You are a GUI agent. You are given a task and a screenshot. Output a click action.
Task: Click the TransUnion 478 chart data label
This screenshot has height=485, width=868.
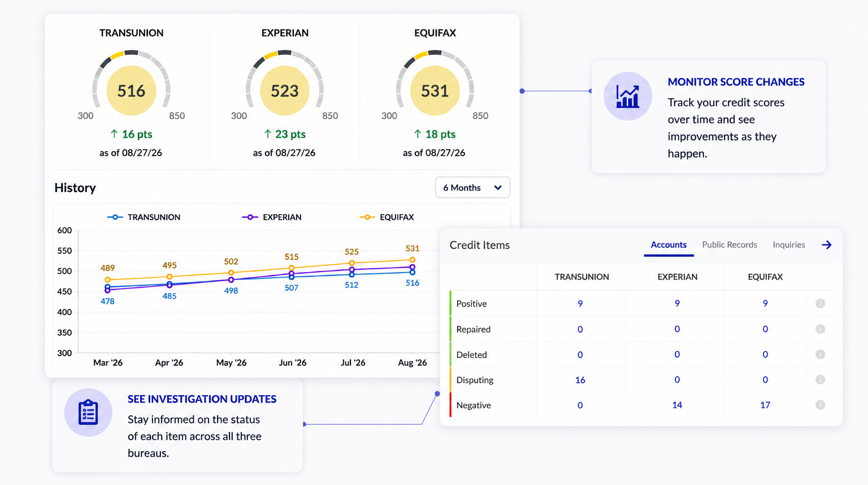coord(107,302)
